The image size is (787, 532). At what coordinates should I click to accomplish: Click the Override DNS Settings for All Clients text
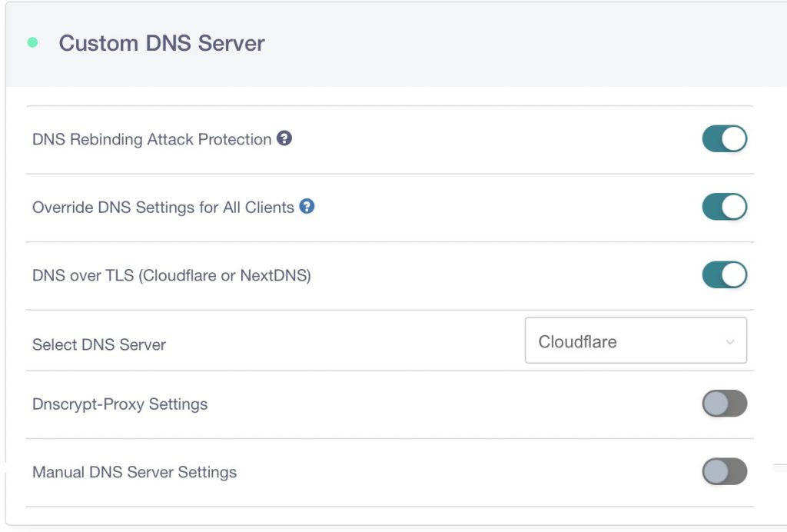(163, 208)
